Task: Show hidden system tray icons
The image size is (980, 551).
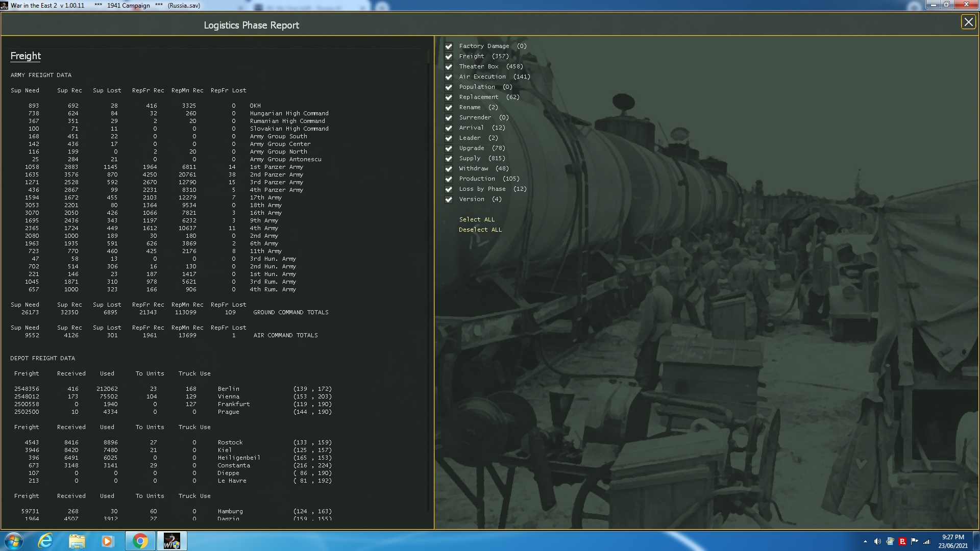Action: [865, 541]
